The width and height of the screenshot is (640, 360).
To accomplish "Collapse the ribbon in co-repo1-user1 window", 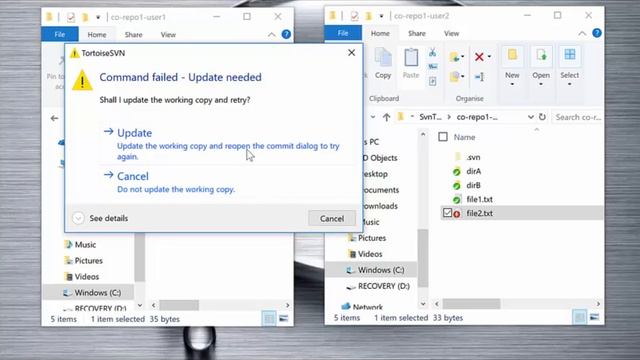I will (271, 35).
